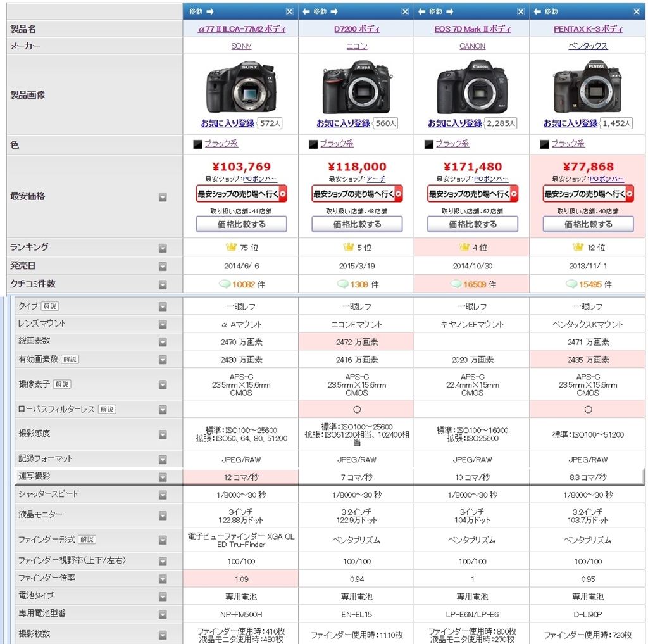Click the Nikon D7200 camera image
The width and height of the screenshot is (648, 644).
[x=357, y=87]
